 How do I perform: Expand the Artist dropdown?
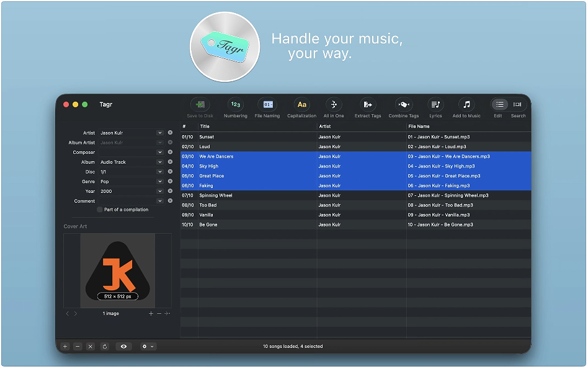tap(160, 133)
